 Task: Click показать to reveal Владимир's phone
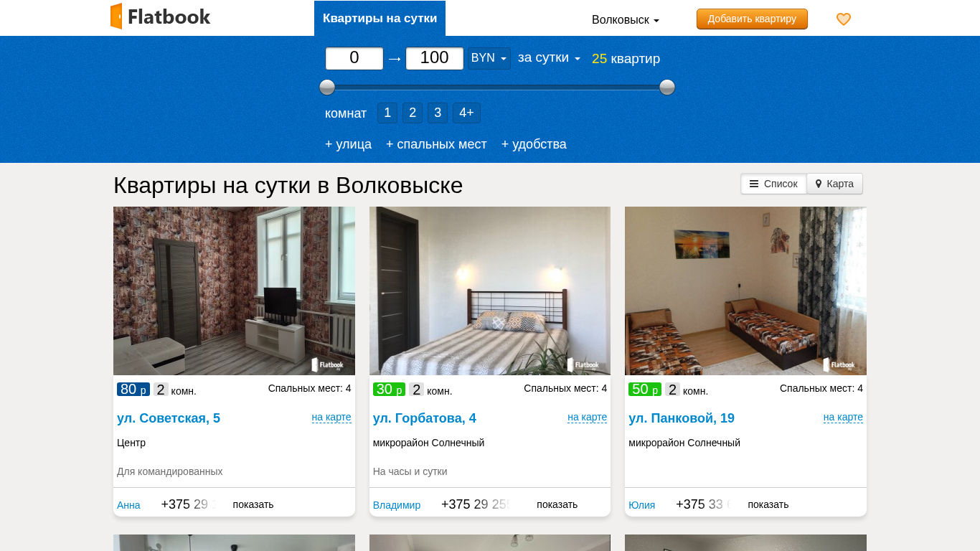557,504
